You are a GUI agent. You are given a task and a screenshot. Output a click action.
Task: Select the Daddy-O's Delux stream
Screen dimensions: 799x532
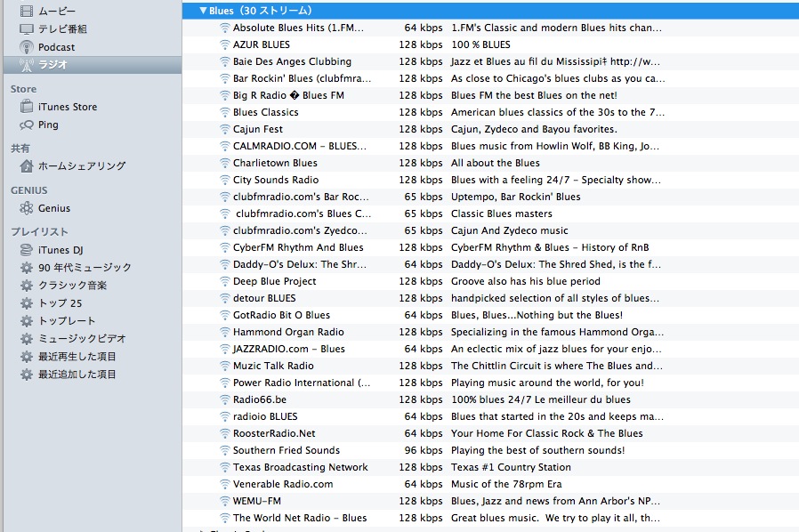(x=300, y=264)
